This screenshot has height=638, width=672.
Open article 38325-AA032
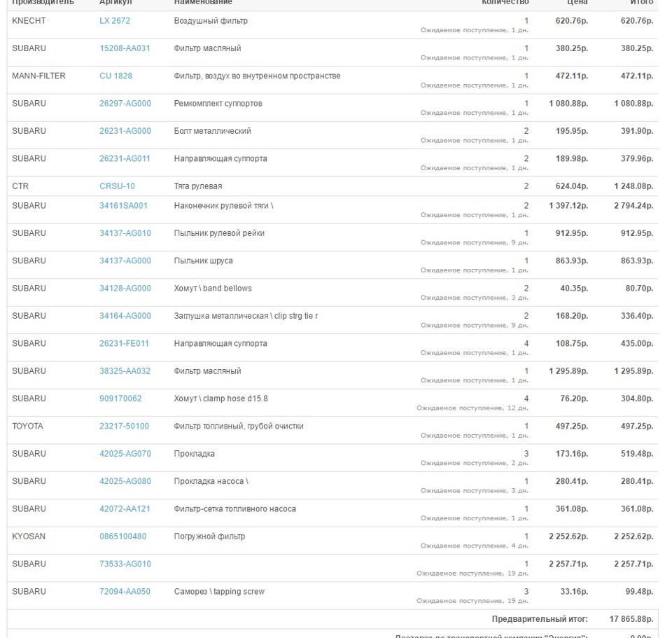pos(125,371)
